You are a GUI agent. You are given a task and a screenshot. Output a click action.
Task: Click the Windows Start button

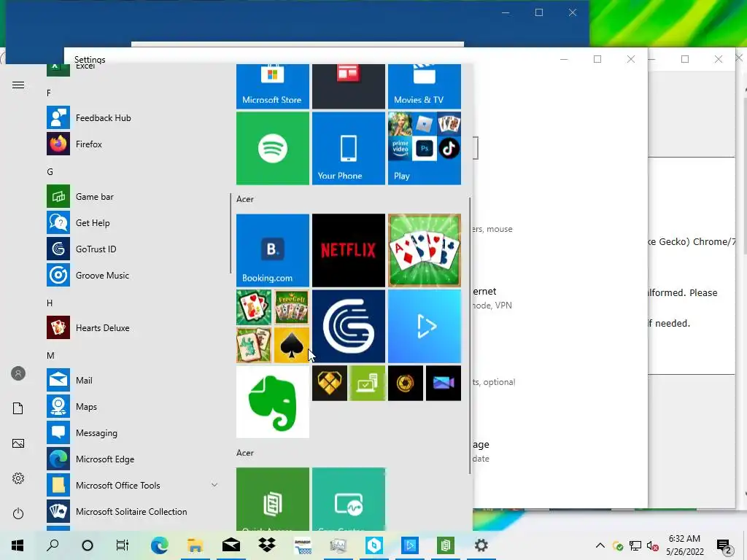coord(18,545)
